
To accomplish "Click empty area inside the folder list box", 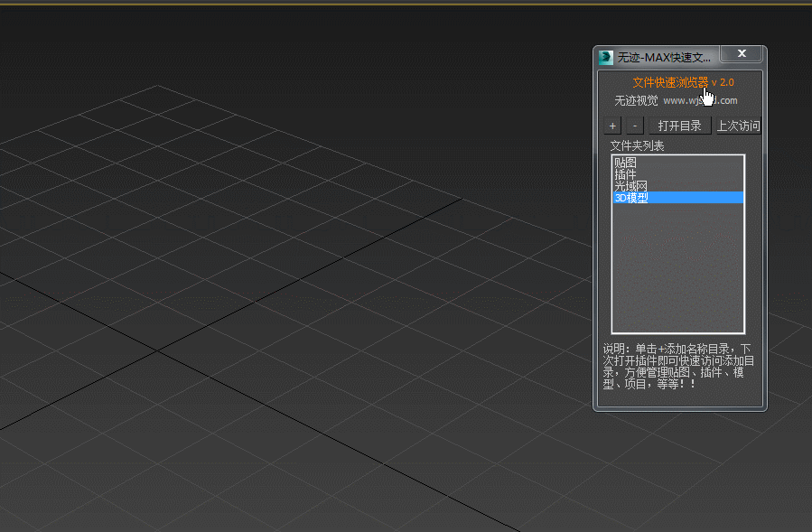I will click(x=677, y=271).
